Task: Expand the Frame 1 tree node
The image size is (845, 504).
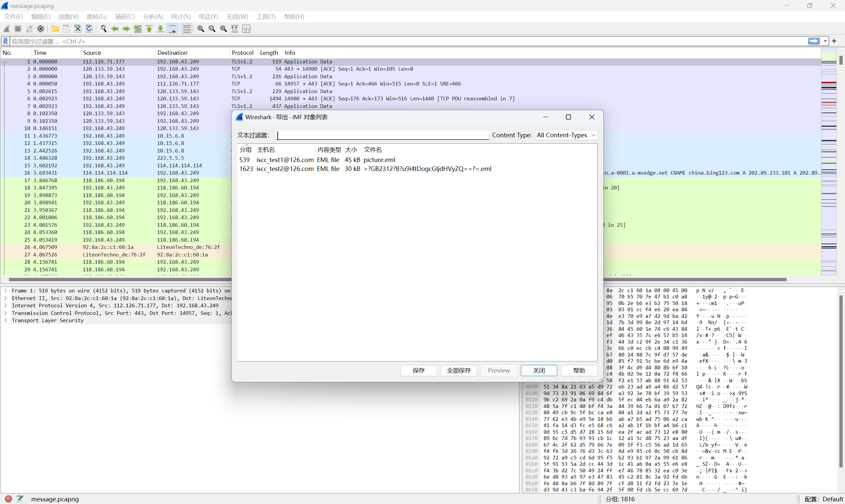Action: click(6, 291)
